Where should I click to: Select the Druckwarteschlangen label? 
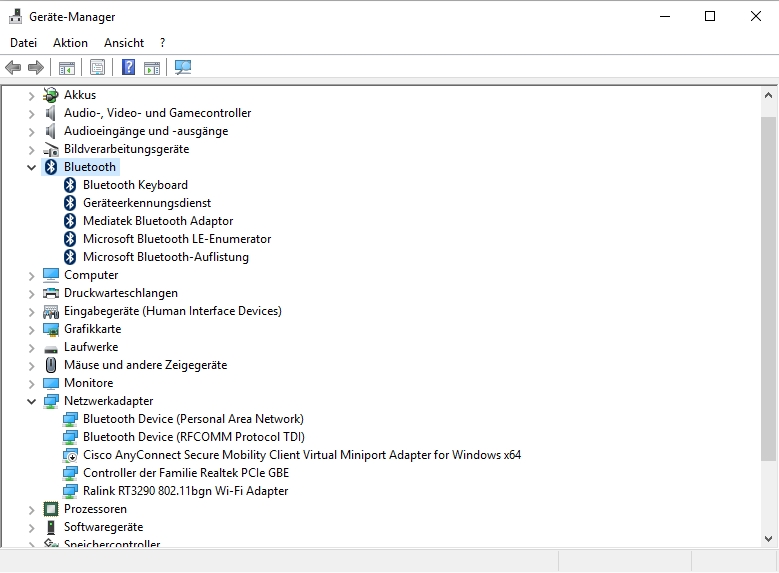(121, 293)
